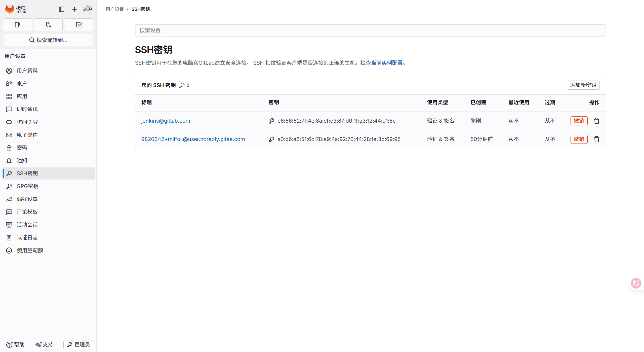This screenshot has height=352, width=644.
Task: Select GPG密钥 in the sidebar
Action: 27,186
